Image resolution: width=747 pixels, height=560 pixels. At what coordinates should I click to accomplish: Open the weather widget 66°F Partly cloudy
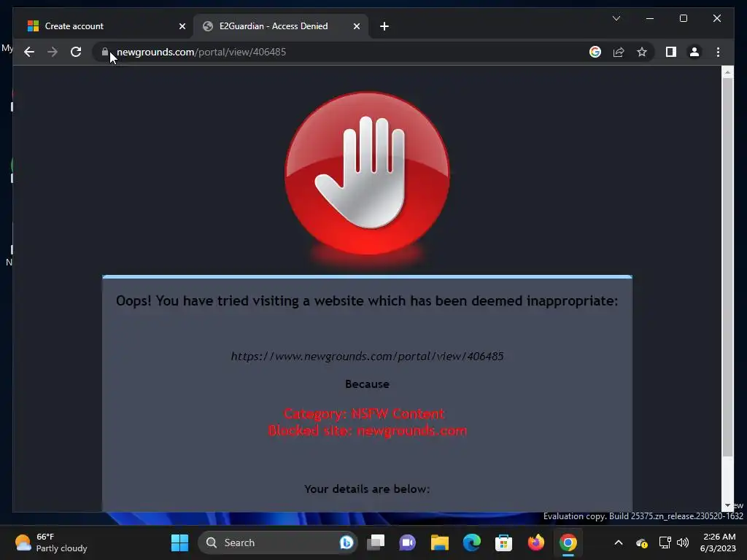pyautogui.click(x=51, y=542)
